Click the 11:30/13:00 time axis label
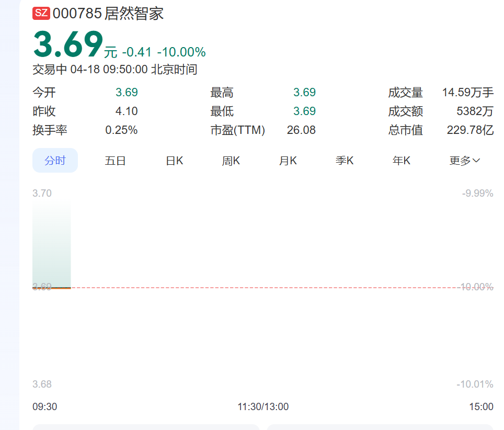The width and height of the screenshot is (504, 430). pyautogui.click(x=263, y=406)
